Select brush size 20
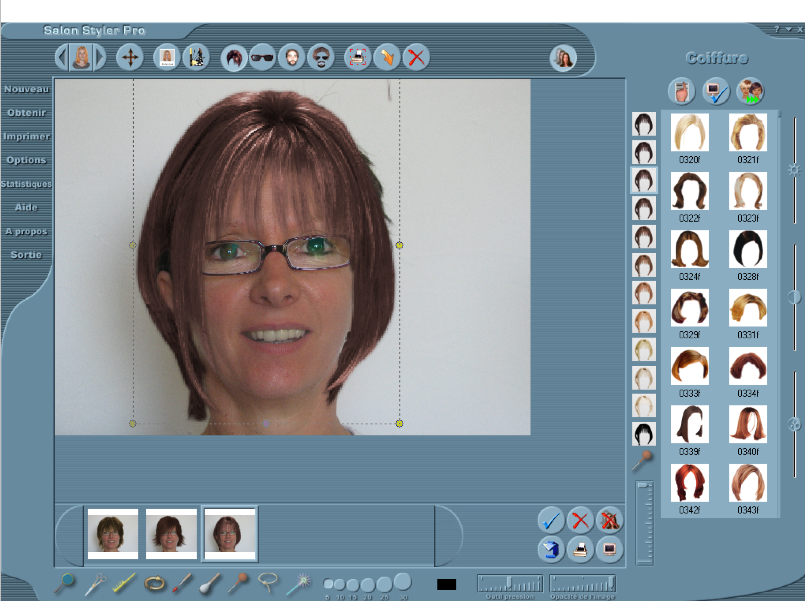Viewport: 805px width, 601px height. [368, 585]
